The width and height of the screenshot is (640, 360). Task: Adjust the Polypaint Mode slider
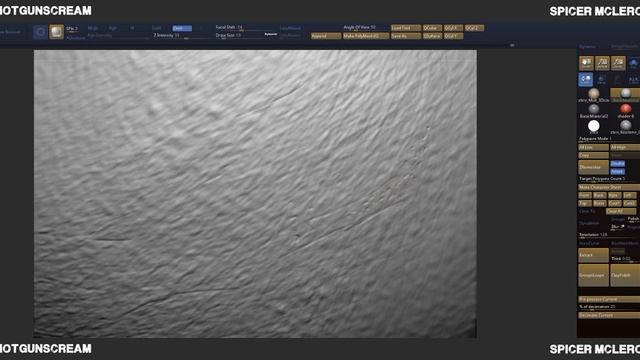(x=609, y=139)
